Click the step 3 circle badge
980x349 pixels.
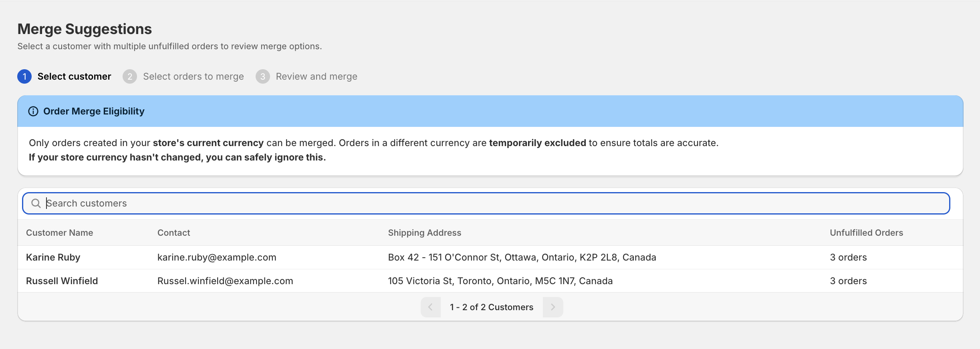tap(263, 76)
